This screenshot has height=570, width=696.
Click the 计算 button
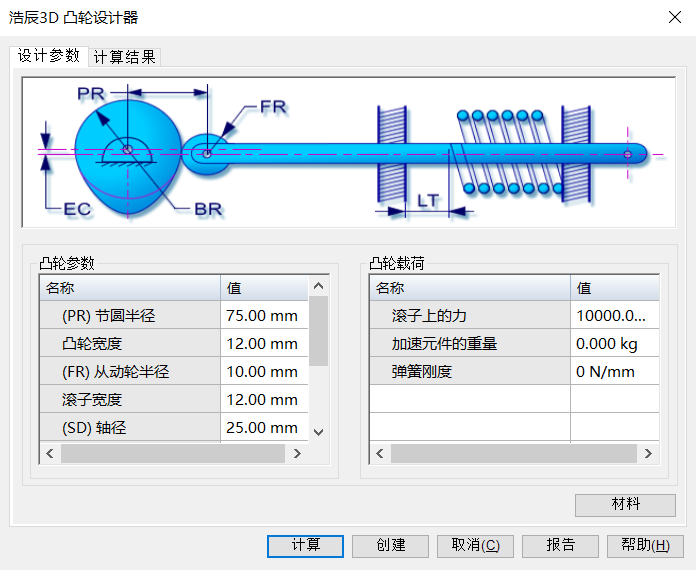click(305, 546)
